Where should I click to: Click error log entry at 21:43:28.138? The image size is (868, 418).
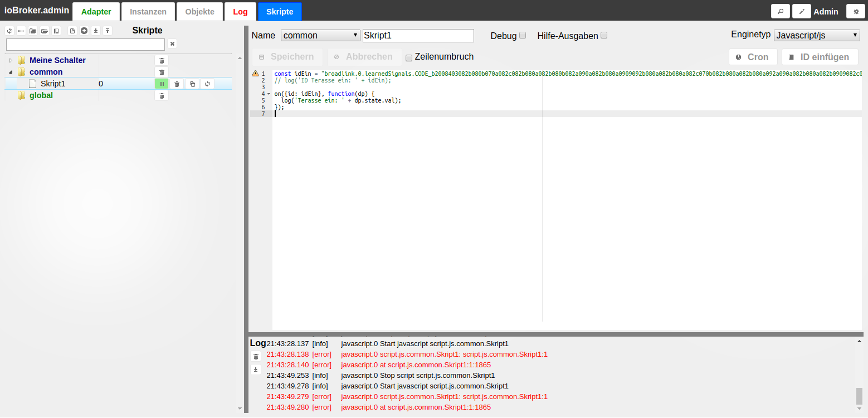(x=407, y=354)
